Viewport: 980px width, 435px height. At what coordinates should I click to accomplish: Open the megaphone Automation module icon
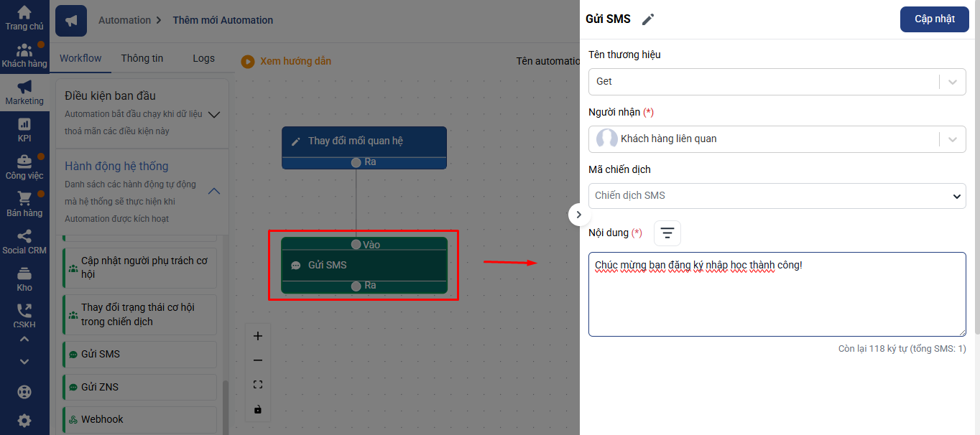70,21
